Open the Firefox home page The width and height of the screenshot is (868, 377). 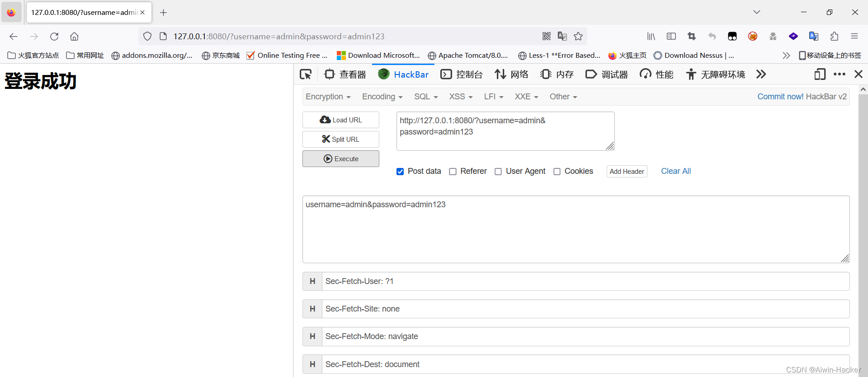(74, 37)
